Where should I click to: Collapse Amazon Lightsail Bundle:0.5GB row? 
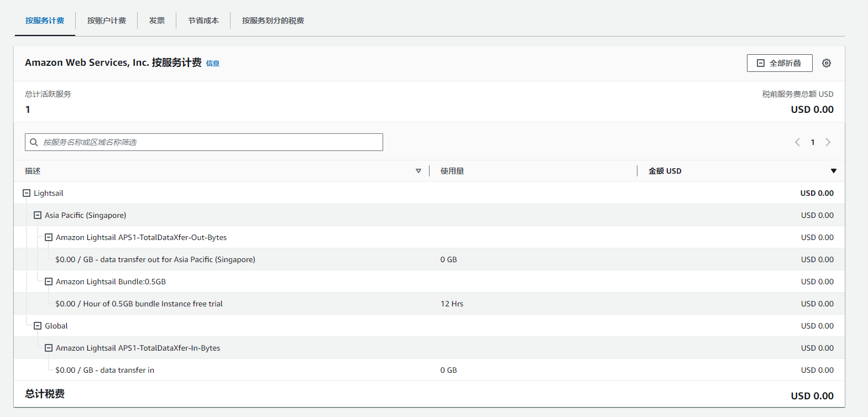tap(49, 282)
